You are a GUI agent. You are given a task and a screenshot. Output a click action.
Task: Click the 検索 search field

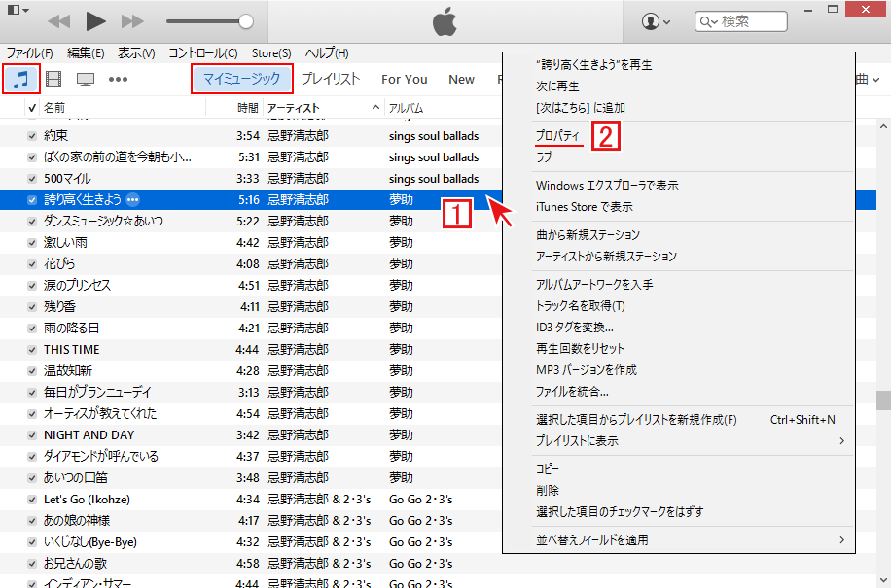pos(741,21)
